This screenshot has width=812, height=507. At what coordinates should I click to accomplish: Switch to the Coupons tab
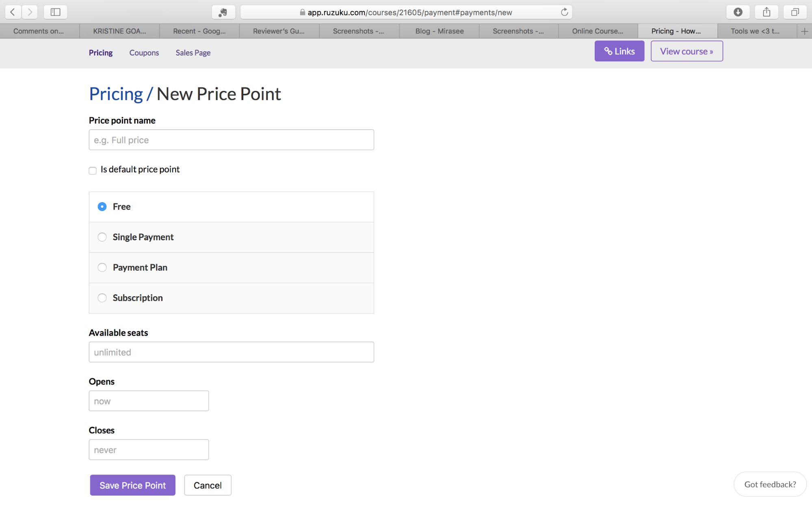pos(144,53)
